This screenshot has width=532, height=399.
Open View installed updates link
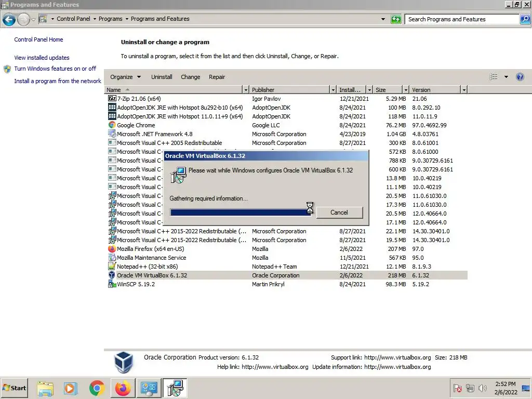tap(42, 58)
